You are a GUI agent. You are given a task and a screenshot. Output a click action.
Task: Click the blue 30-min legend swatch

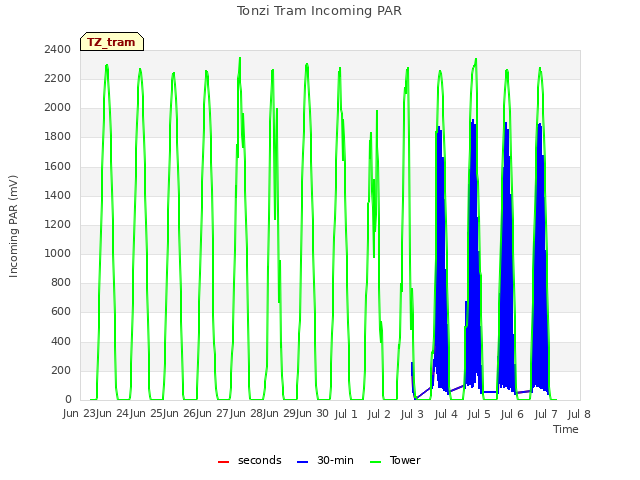302,462
